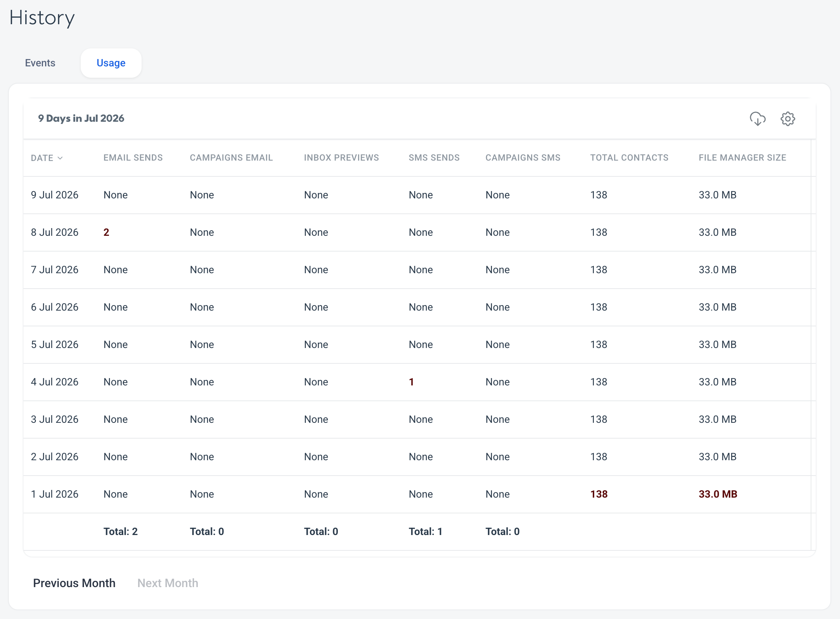
Task: Click the File Manager Size column header
Action: [x=742, y=158]
